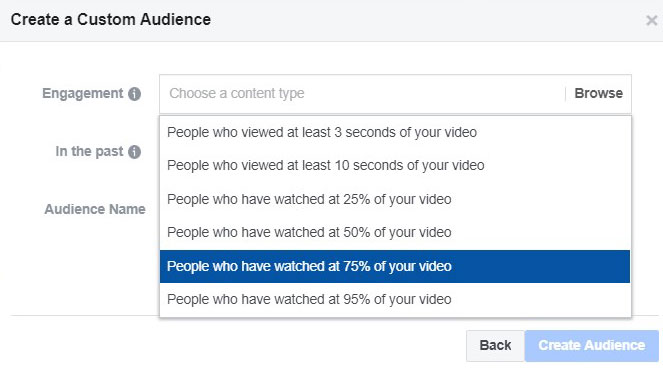Screen dimensions: 663x372
Task: Click the number 75% in highlighted row
Action: click(x=356, y=266)
